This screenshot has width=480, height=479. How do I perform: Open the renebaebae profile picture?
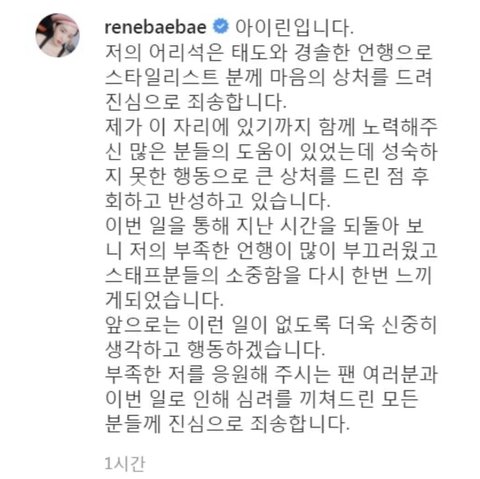point(58,35)
